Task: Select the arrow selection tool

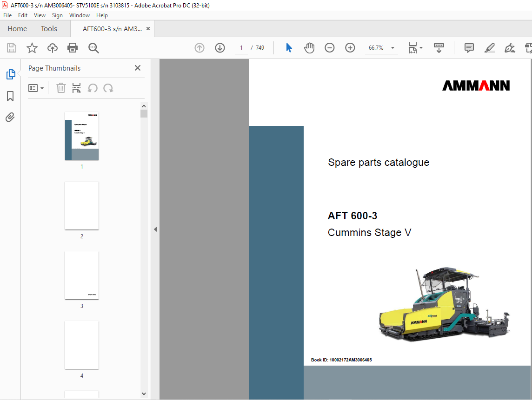Action: tap(289, 48)
